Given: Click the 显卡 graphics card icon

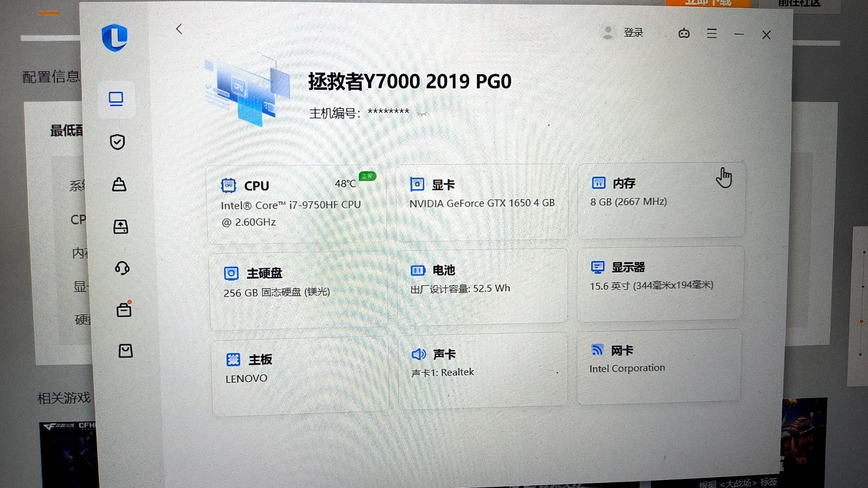Looking at the screenshot, I should pyautogui.click(x=417, y=184).
